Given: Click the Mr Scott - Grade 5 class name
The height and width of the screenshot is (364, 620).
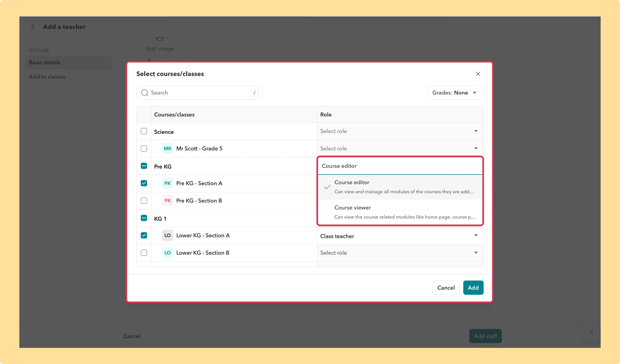Looking at the screenshot, I should 199,148.
